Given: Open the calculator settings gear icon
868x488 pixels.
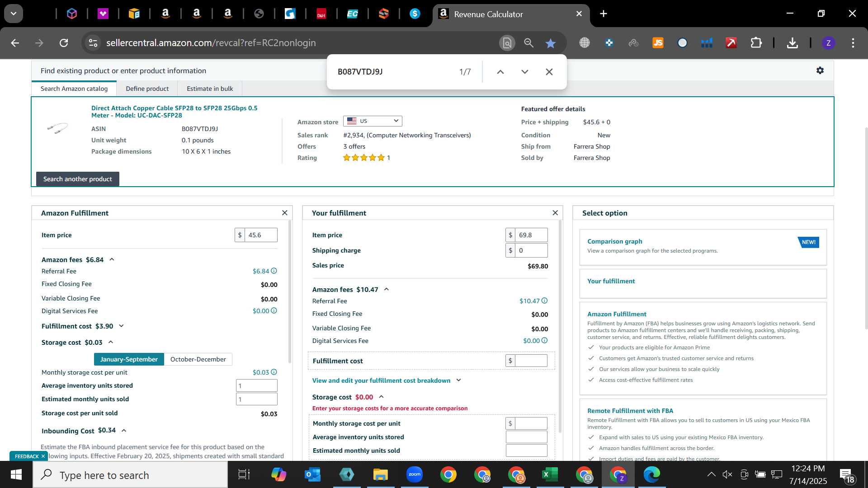Looking at the screenshot, I should point(820,70).
